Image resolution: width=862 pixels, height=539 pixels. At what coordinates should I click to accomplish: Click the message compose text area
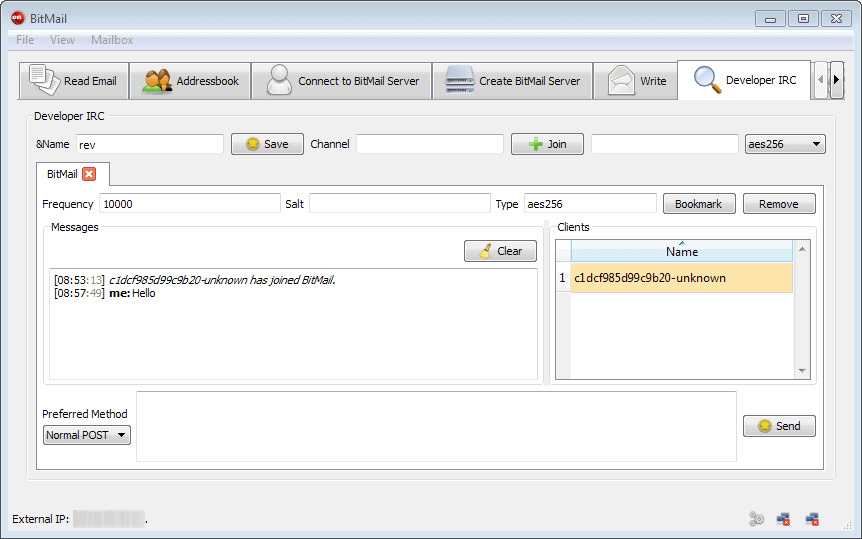click(436, 426)
